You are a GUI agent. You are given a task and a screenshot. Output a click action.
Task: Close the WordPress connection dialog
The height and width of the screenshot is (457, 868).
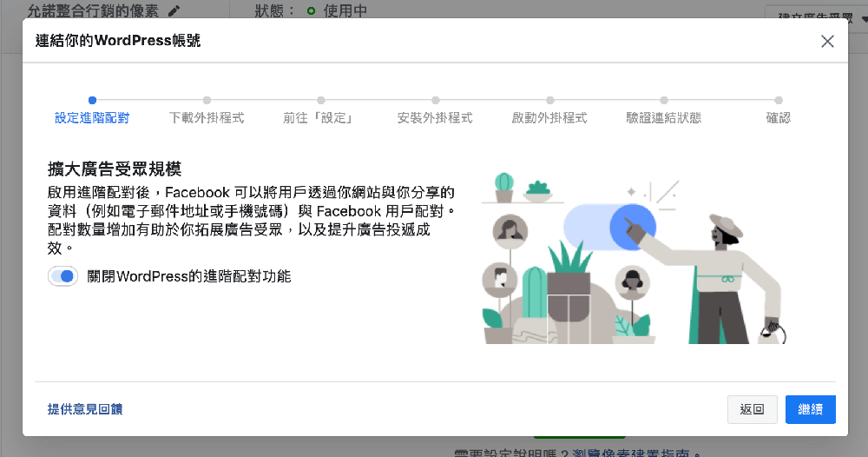[827, 42]
